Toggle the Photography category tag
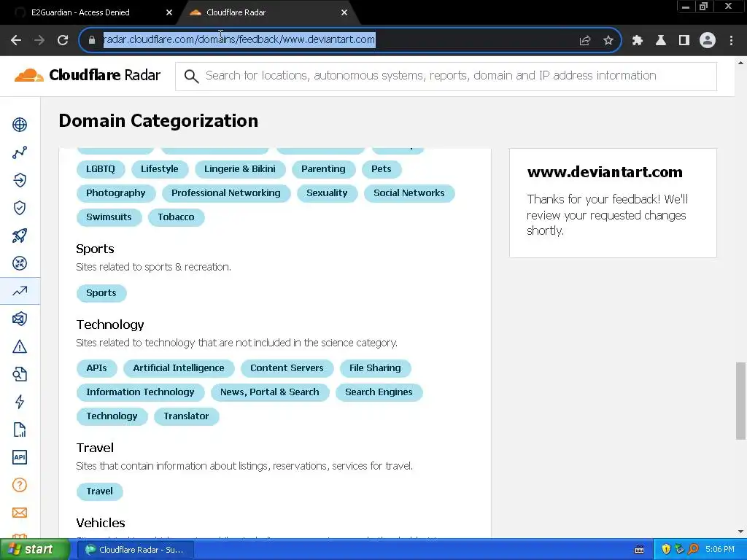Screen dimensions: 747x560 (x=116, y=192)
